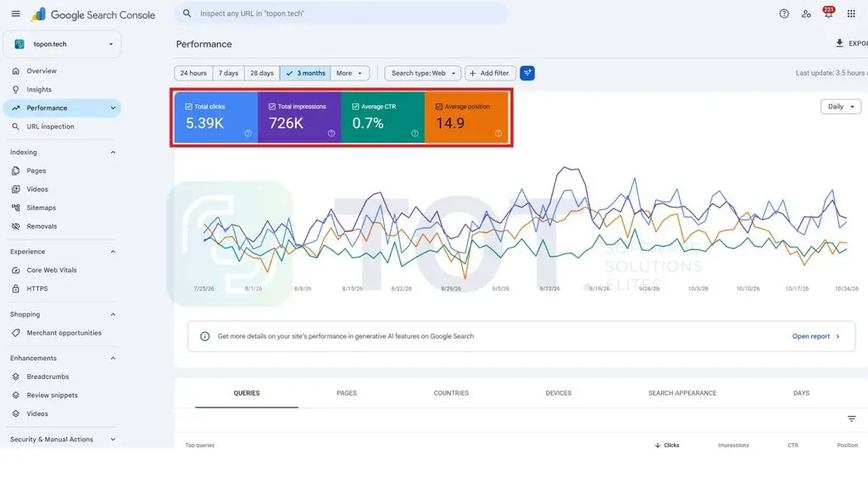Click help icon on Average position card
The image size is (868, 488).
tap(498, 133)
